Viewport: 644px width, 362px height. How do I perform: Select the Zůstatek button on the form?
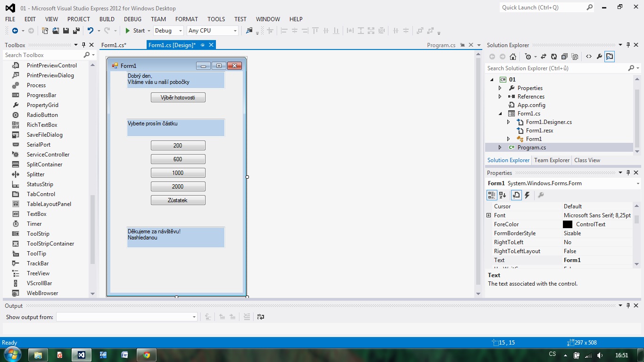tap(178, 200)
